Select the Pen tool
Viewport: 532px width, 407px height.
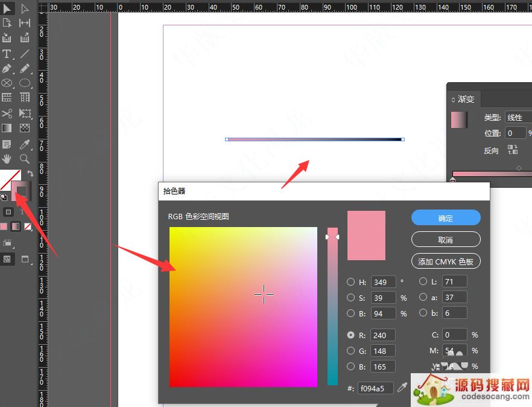point(7,69)
